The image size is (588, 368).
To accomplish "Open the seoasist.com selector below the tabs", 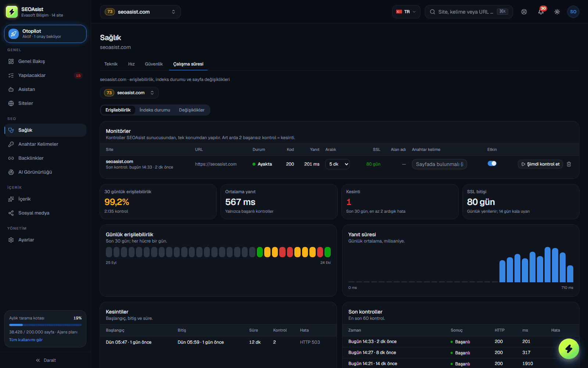I will pyautogui.click(x=129, y=93).
